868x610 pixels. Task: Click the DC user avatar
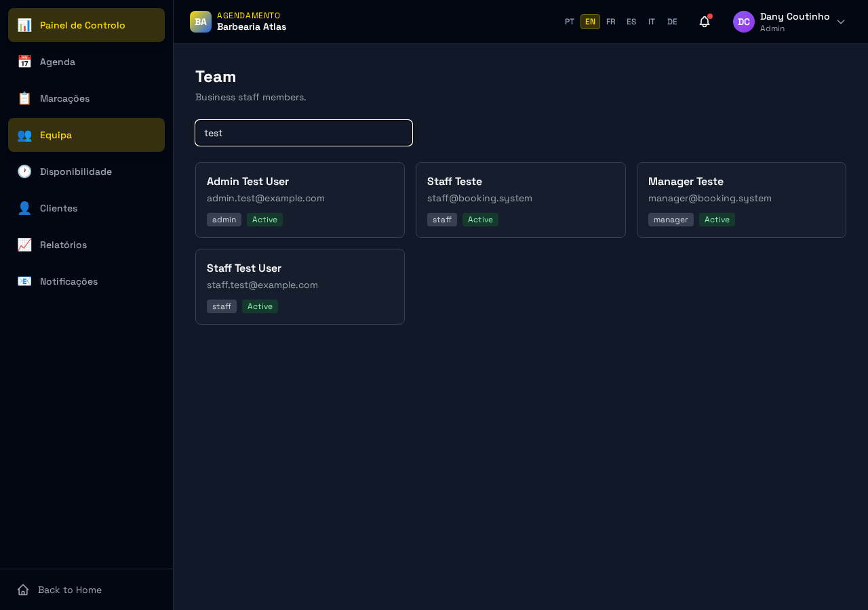coord(744,22)
